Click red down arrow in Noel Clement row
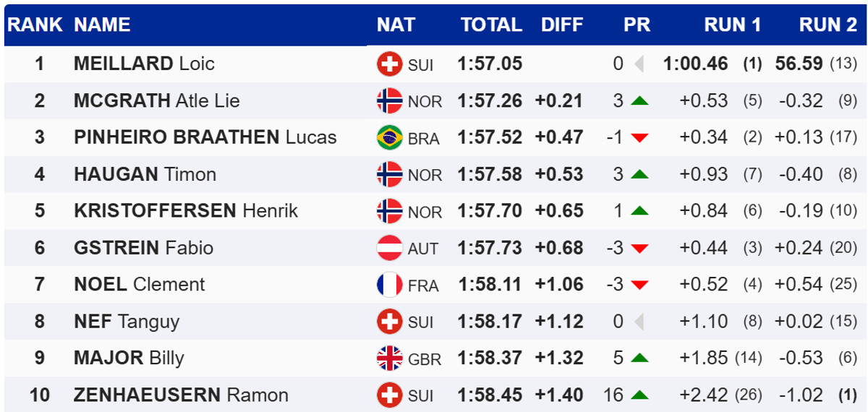This screenshot has width=868, height=412. click(x=639, y=285)
